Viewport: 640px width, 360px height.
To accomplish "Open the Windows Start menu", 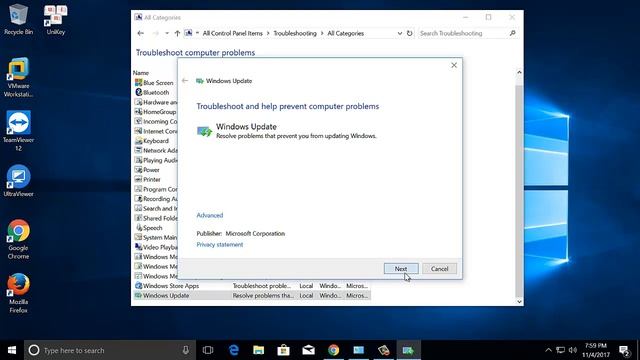I will pos(12,350).
